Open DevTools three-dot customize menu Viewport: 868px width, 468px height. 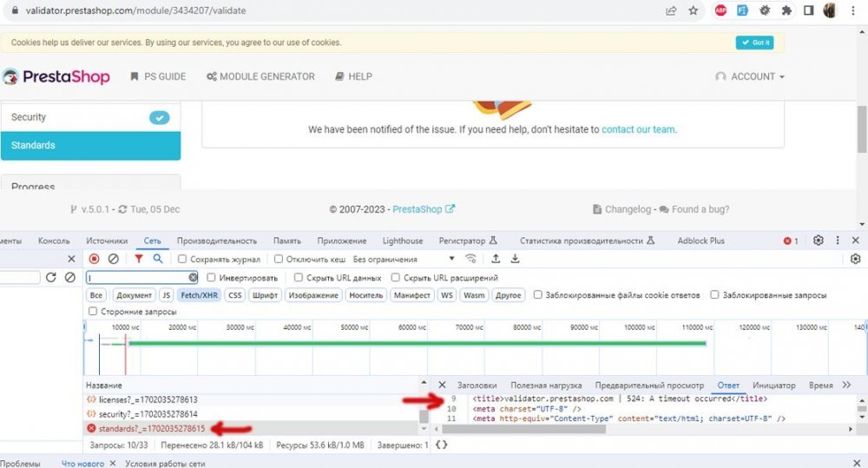838,241
